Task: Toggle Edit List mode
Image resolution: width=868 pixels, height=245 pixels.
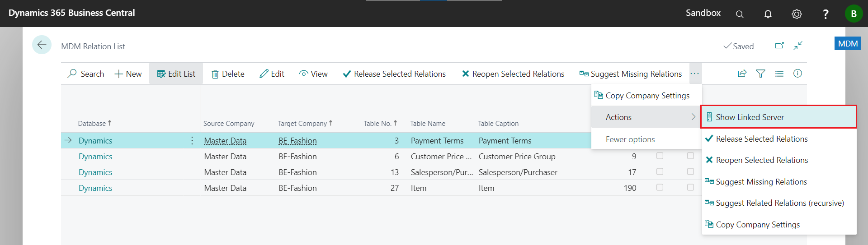Action: [x=176, y=74]
